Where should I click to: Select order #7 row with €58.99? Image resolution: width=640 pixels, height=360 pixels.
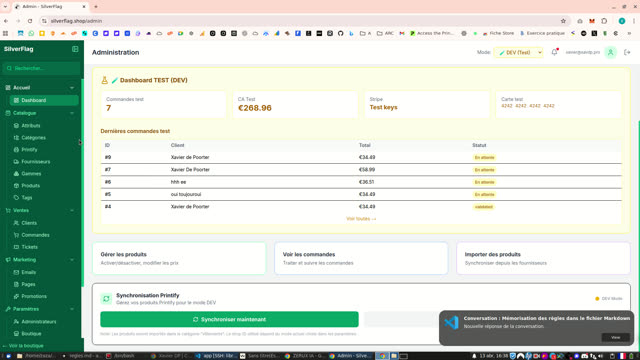361,170
